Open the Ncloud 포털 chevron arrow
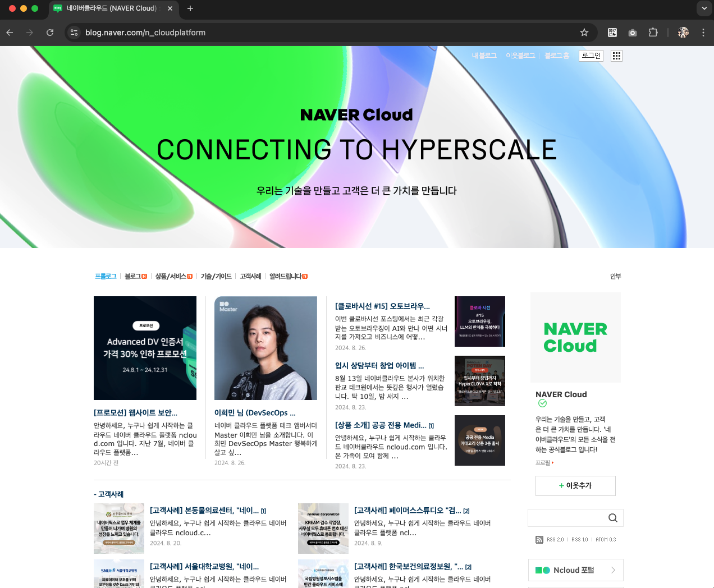 click(x=613, y=570)
